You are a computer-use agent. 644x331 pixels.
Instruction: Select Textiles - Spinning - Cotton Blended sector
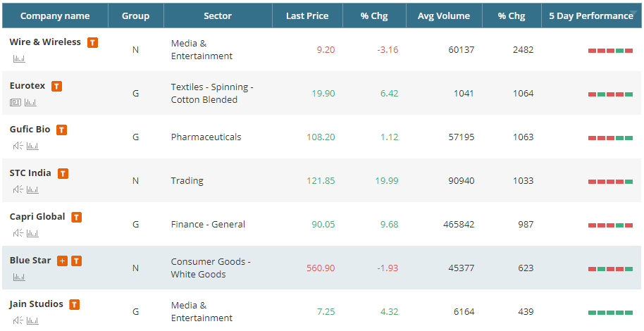click(212, 93)
